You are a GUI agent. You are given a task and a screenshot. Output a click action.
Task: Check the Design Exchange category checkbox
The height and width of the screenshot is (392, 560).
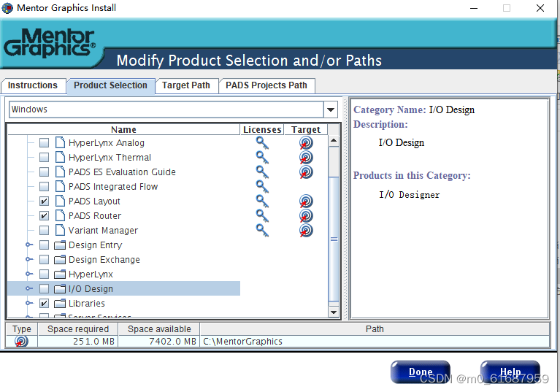pyautogui.click(x=44, y=260)
